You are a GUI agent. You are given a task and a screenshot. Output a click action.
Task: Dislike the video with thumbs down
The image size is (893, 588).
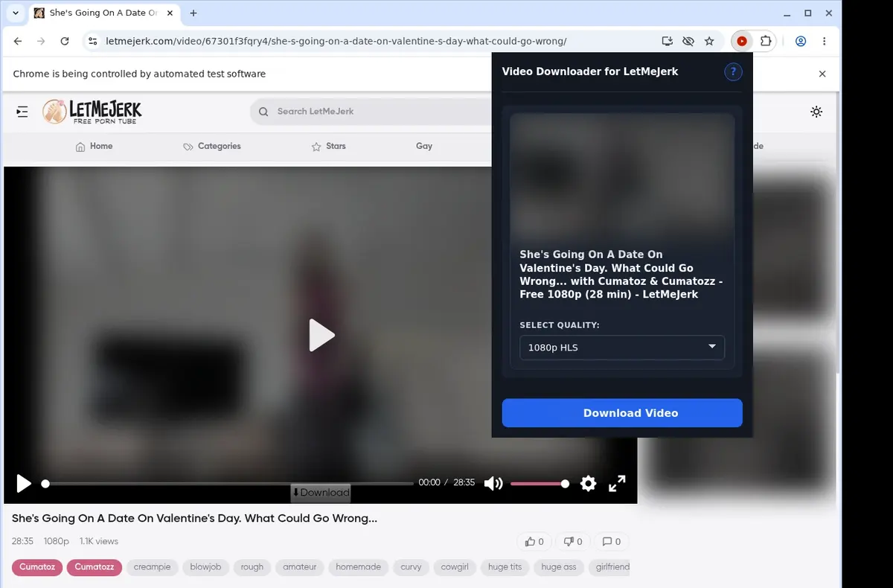(x=572, y=541)
